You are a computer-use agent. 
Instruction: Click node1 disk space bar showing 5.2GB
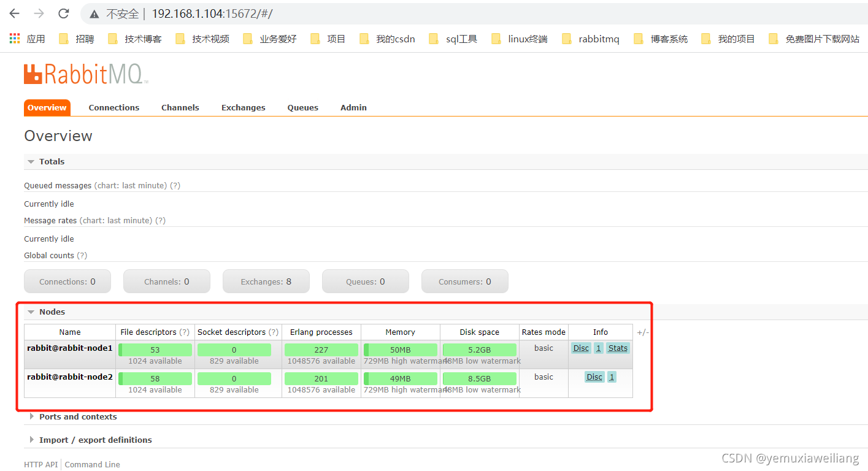[480, 350]
